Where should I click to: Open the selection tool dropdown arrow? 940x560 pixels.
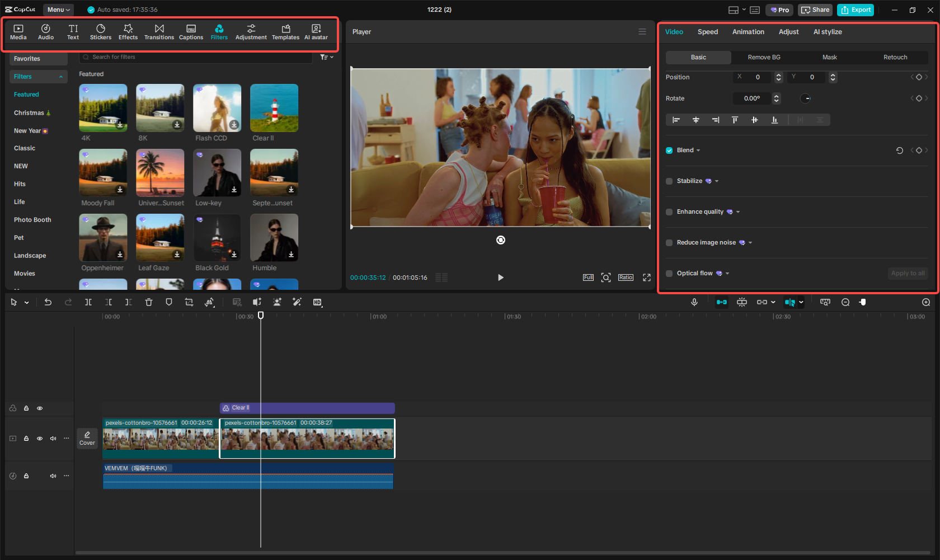(x=26, y=302)
